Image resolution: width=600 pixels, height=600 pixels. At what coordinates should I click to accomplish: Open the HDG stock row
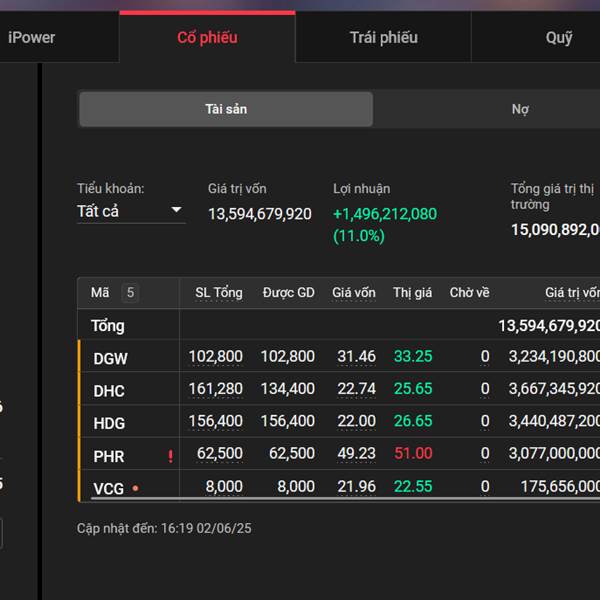(x=340, y=421)
